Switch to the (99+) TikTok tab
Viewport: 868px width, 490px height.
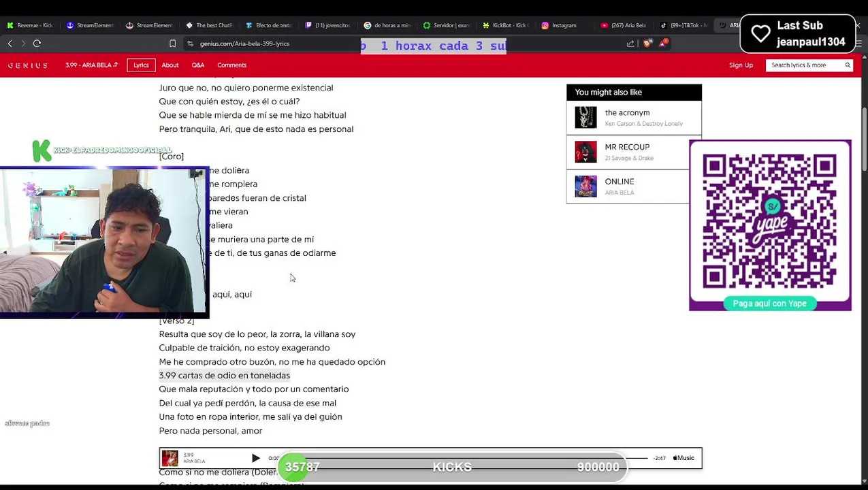click(x=684, y=25)
